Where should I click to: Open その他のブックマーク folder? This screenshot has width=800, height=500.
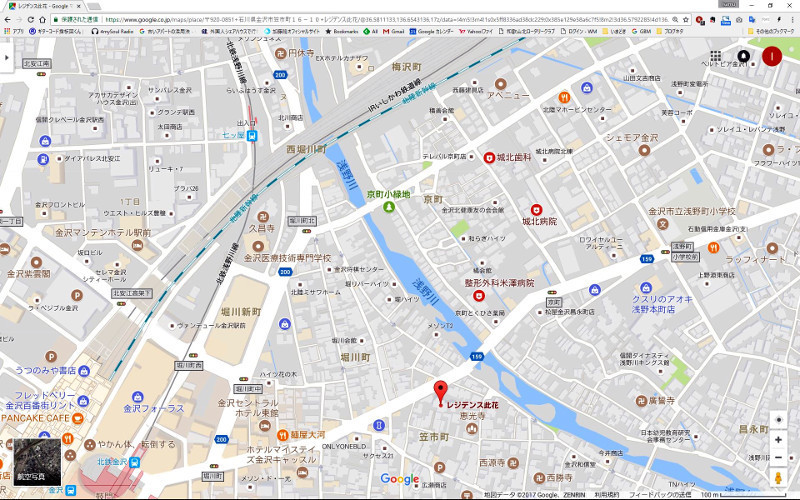click(771, 31)
